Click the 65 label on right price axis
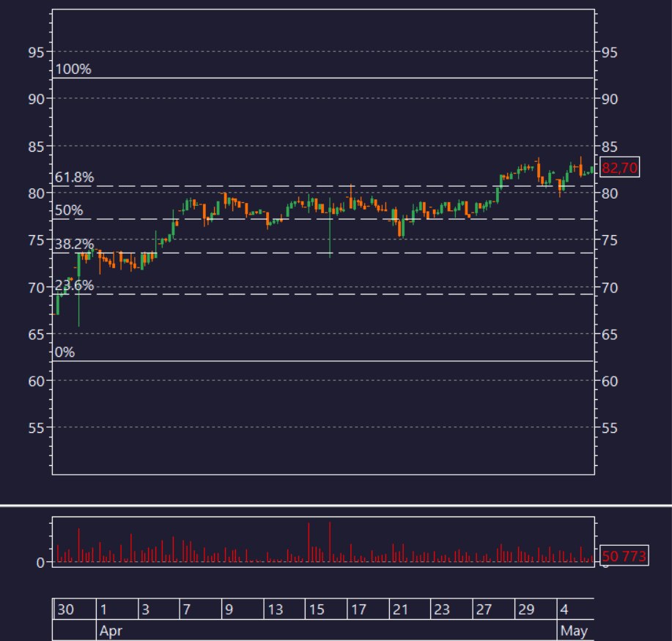 [x=610, y=334]
